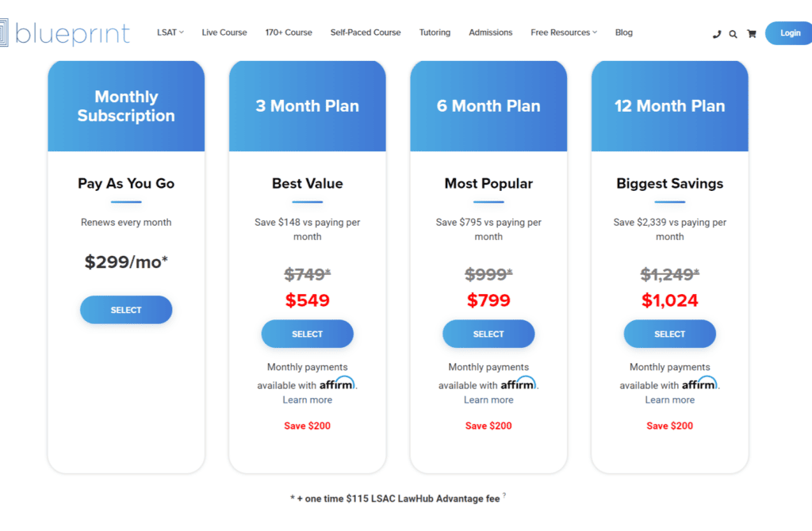Open the Blog menu item
Screen dimensions: 812x531
(x=623, y=32)
